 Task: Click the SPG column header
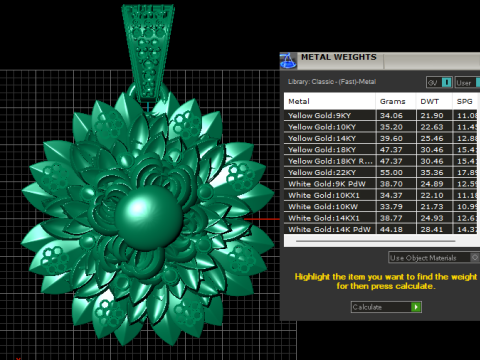pyautogui.click(x=466, y=101)
